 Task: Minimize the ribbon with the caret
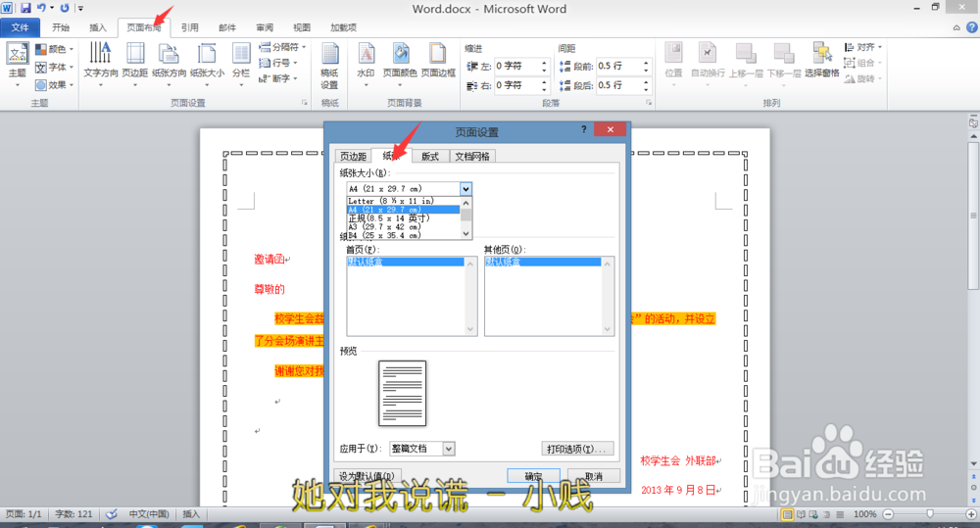[956, 27]
